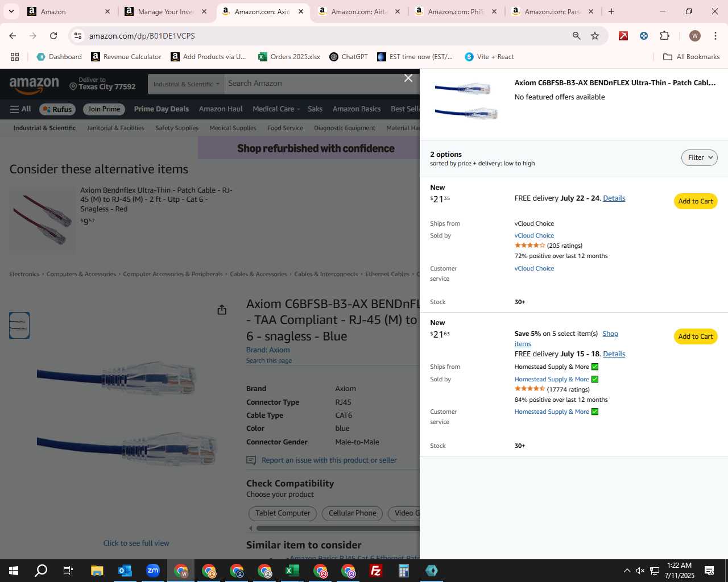Open the zoom magnifier icon in address bar

[x=577, y=36]
